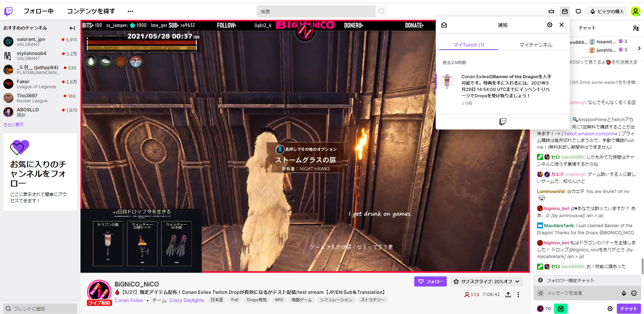This screenshot has width=644, height=314.
Task: Focus the top search field
Action: [316, 11]
